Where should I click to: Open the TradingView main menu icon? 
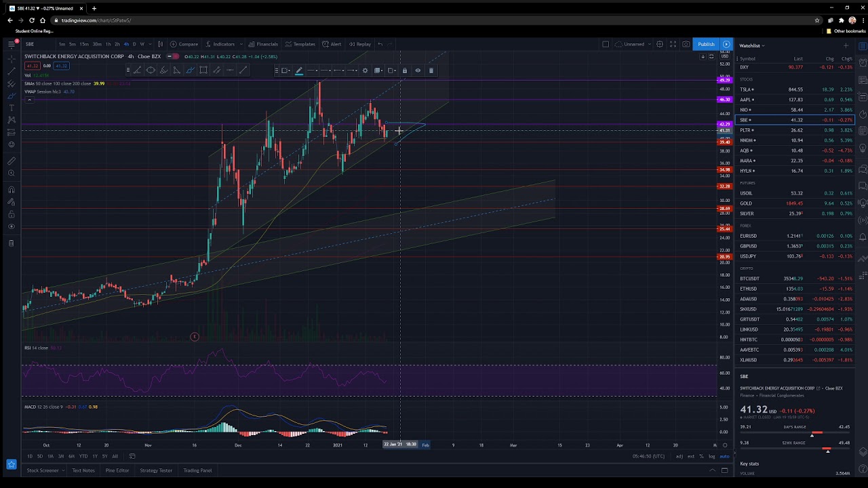pos(11,44)
